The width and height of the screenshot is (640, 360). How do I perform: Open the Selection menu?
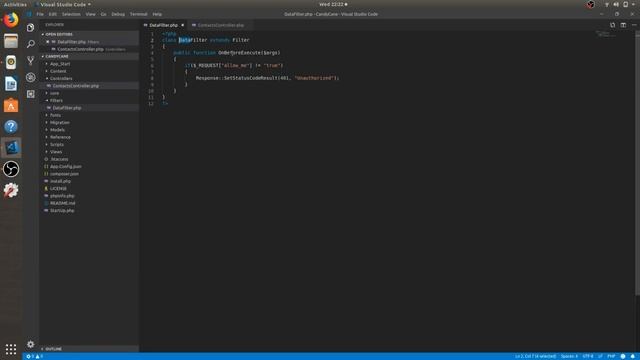(71, 14)
